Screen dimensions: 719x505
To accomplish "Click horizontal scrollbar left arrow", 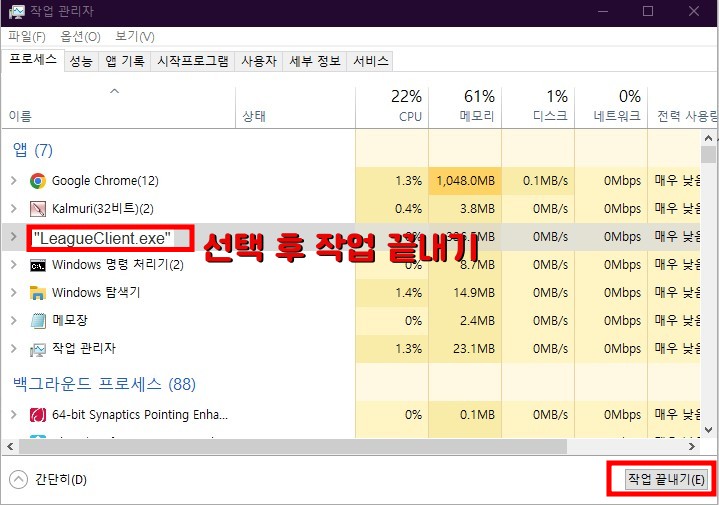I will pos(10,446).
